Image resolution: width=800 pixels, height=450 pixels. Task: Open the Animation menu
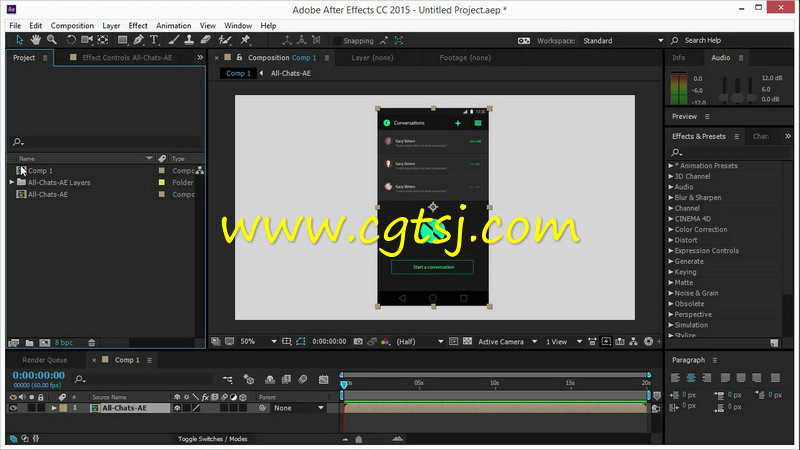coord(173,26)
